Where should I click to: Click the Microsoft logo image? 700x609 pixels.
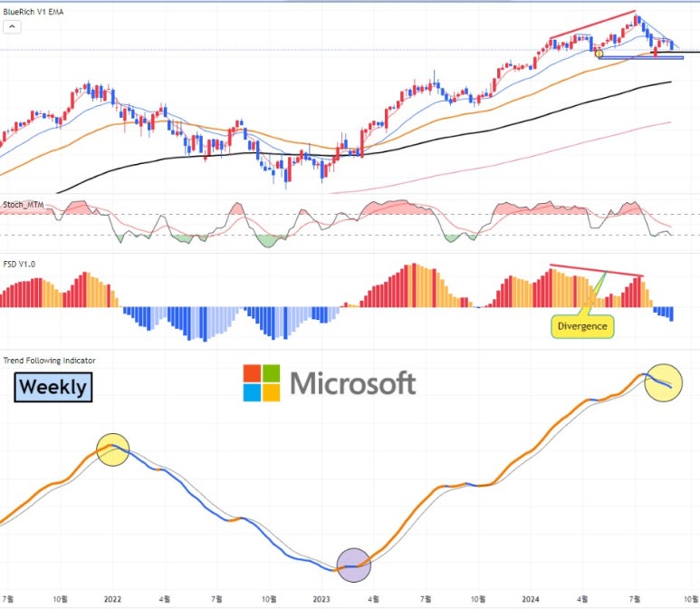[x=330, y=383]
